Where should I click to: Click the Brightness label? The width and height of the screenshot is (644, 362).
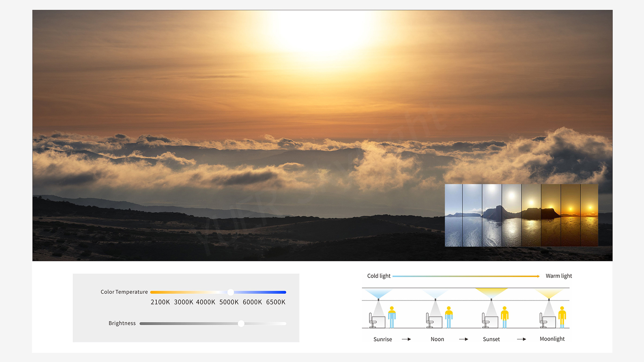tap(122, 323)
